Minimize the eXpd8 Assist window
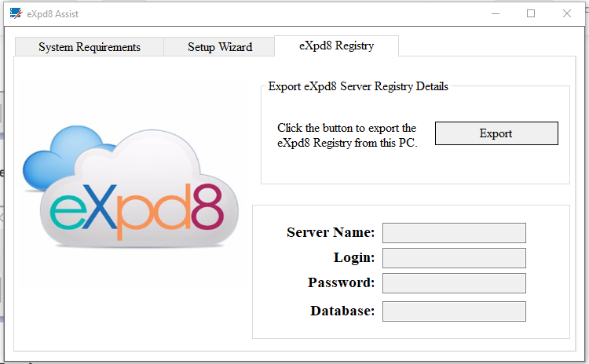The height and width of the screenshot is (364, 589). (x=496, y=13)
